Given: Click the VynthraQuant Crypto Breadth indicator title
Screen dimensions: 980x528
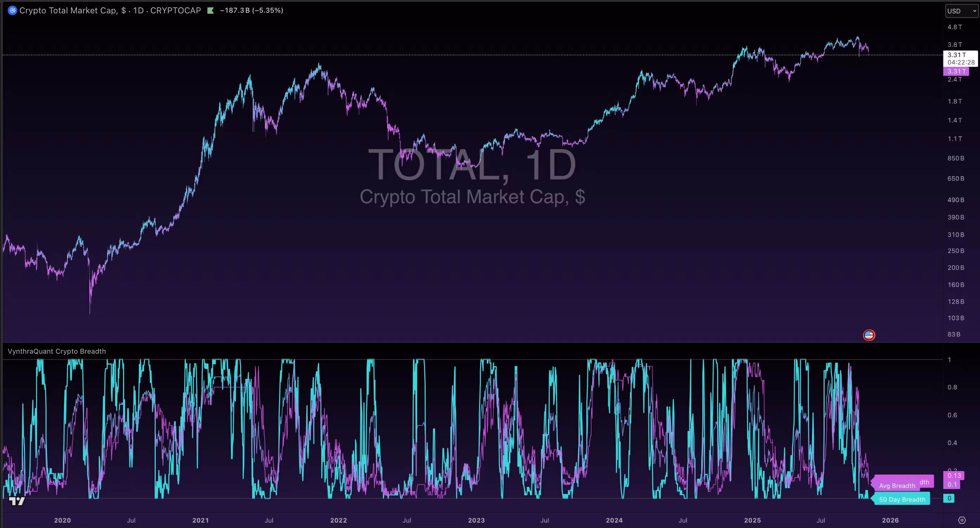Looking at the screenshot, I should coord(57,351).
